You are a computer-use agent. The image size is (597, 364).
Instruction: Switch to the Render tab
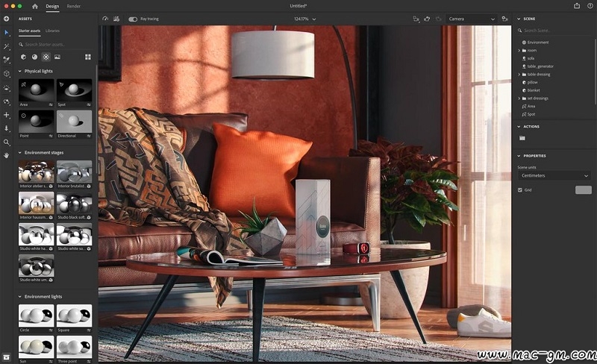[x=73, y=6]
